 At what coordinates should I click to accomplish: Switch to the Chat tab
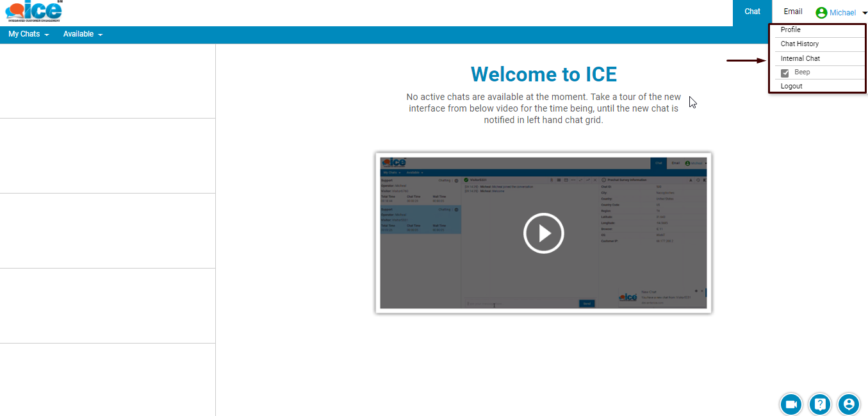752,12
